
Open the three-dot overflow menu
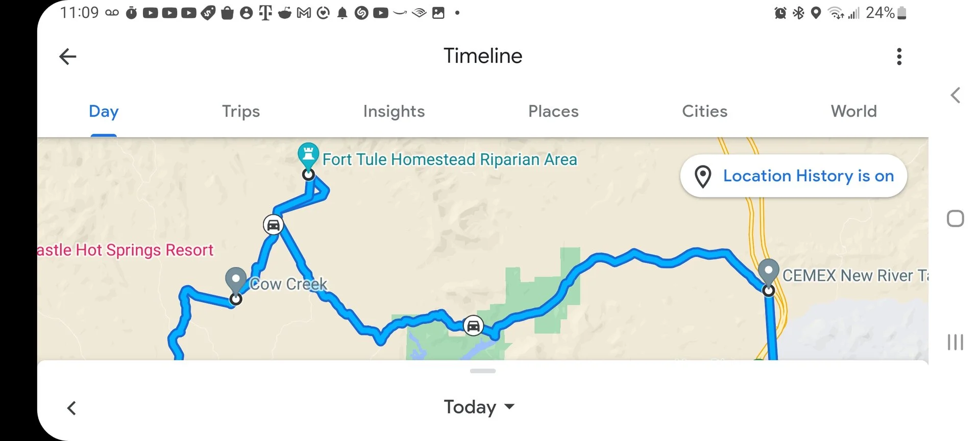pyautogui.click(x=899, y=56)
